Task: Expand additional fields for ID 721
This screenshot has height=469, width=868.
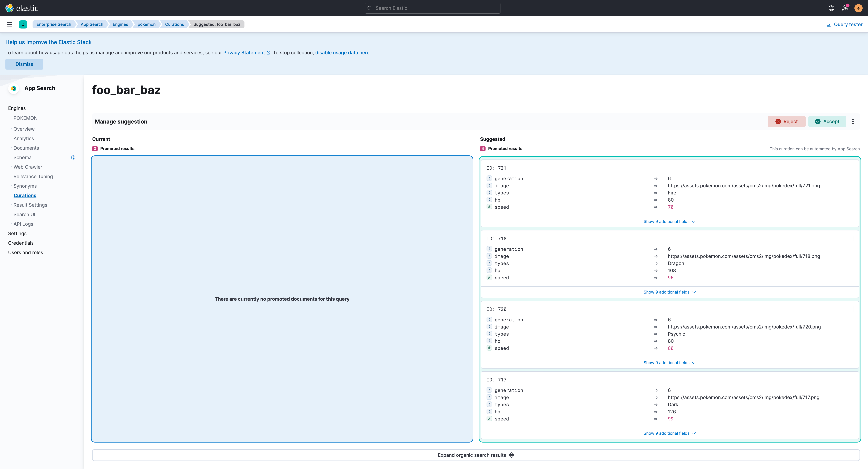Action: tap(669, 221)
